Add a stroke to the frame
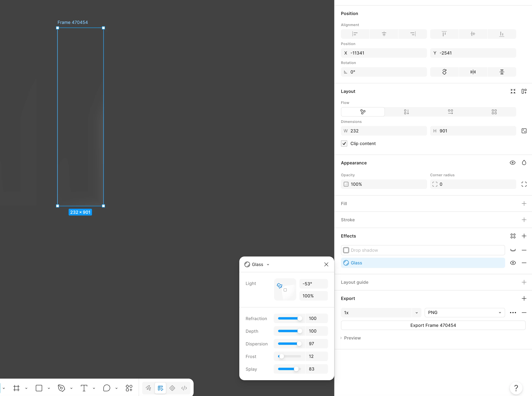 524,220
